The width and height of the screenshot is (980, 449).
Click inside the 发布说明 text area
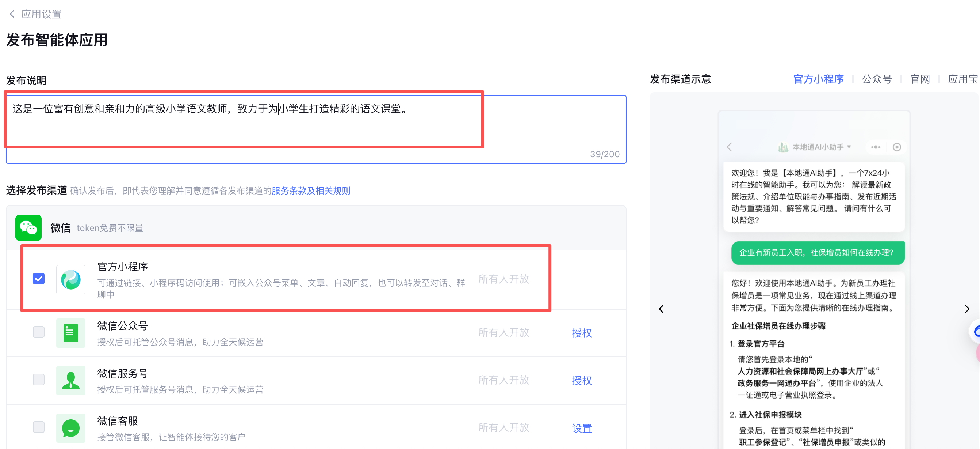tap(316, 129)
